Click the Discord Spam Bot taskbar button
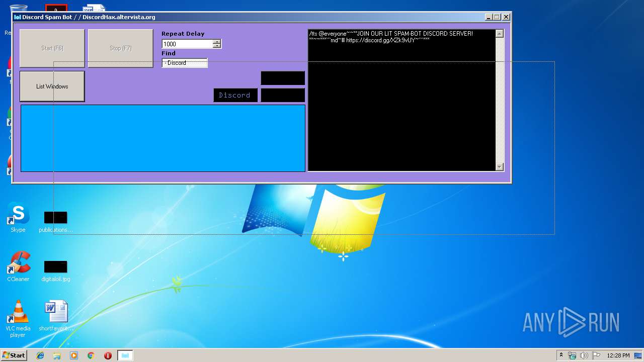The height and width of the screenshot is (362, 644). pos(125,355)
